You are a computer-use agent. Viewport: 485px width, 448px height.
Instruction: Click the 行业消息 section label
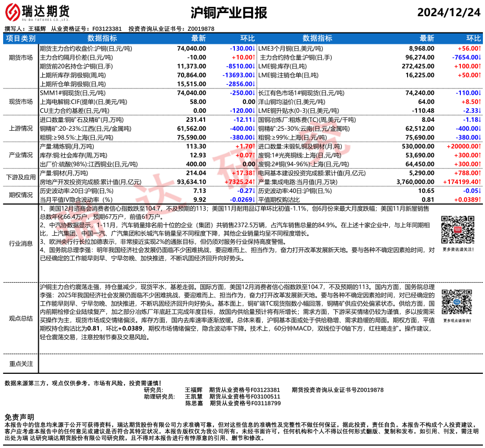pyautogui.click(x=21, y=243)
